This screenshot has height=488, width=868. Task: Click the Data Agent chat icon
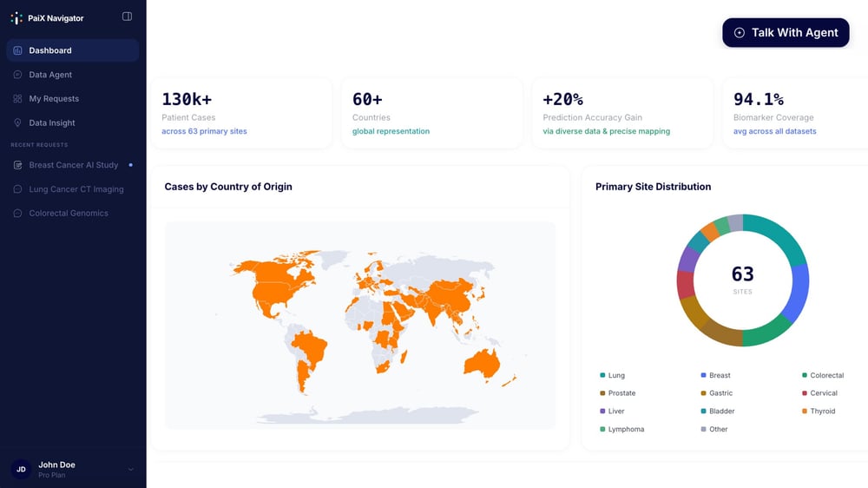pos(18,75)
